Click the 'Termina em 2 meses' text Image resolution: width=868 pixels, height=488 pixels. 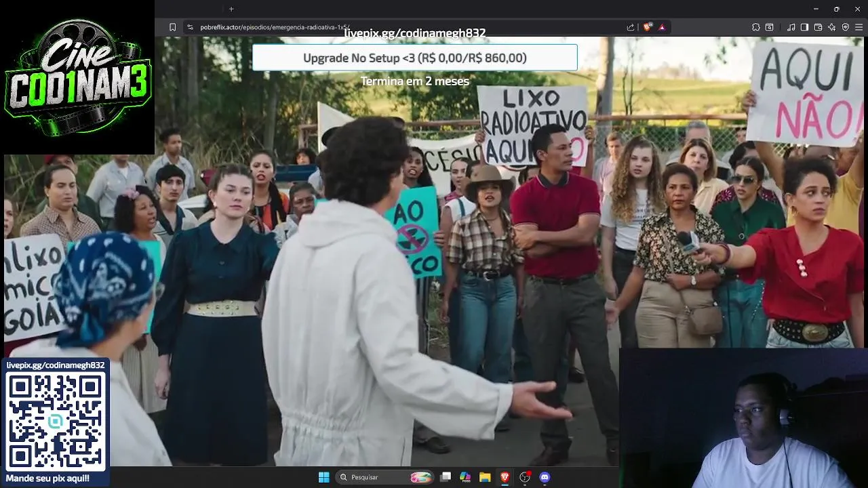[415, 81]
